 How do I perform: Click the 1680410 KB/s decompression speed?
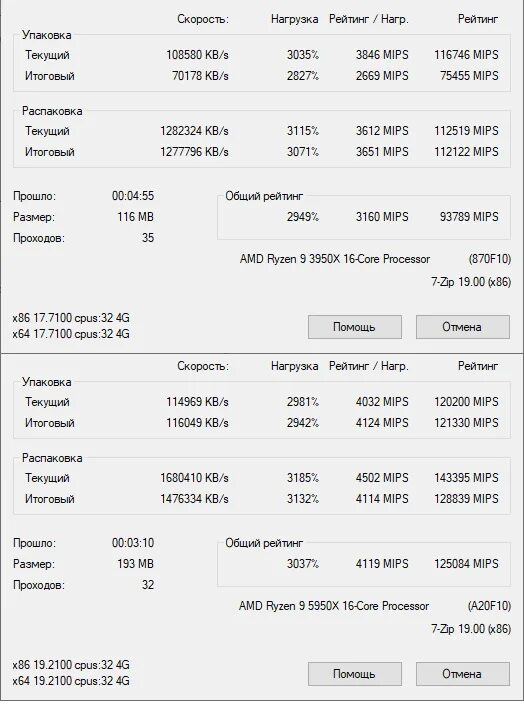(194, 477)
